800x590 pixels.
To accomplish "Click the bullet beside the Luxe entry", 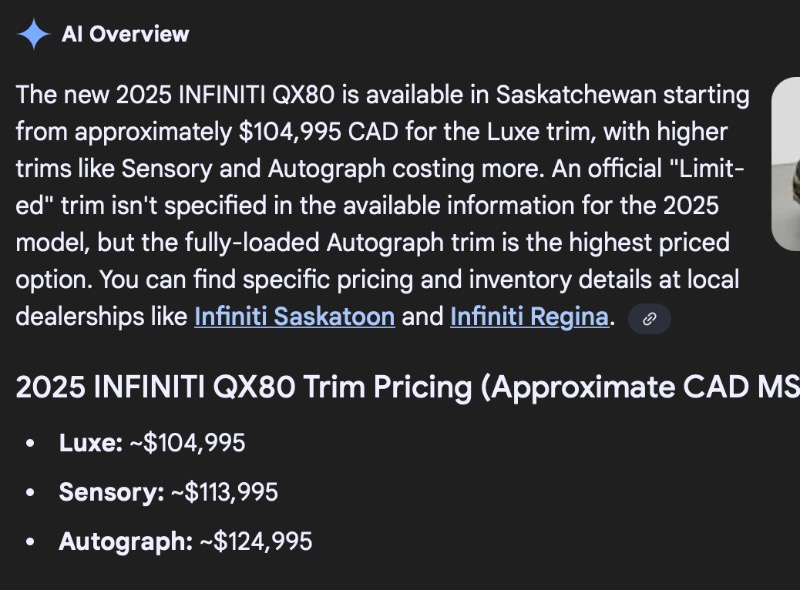I will click(x=32, y=443).
